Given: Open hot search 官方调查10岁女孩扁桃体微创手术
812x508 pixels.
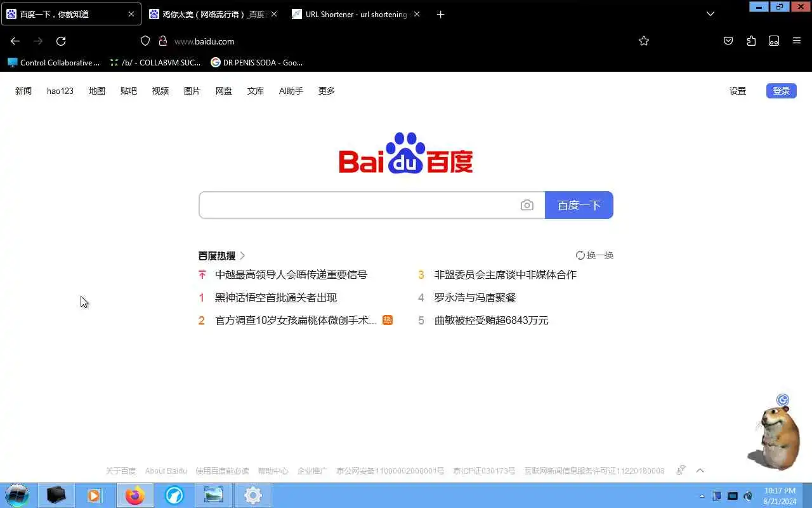Looking at the screenshot, I should click(x=296, y=321).
